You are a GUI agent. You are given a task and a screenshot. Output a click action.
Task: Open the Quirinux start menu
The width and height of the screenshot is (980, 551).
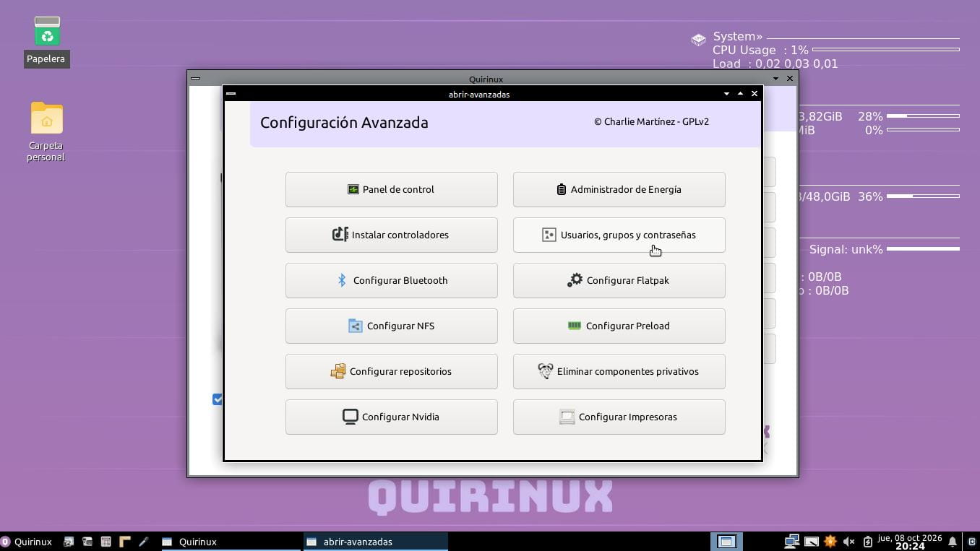pos(27,542)
